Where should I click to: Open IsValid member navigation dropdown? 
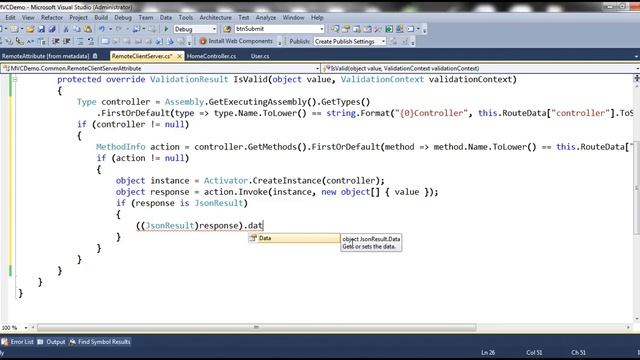pyautogui.click(x=638, y=68)
